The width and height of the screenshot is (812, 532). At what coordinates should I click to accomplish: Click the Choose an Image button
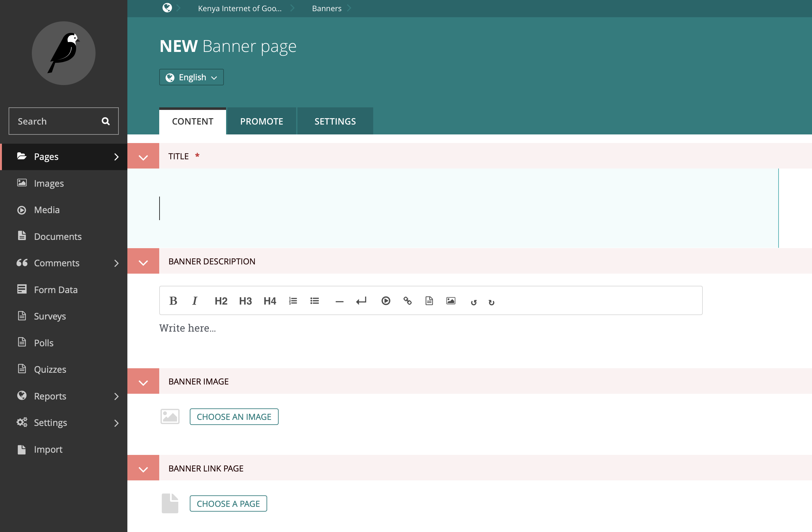(x=234, y=417)
